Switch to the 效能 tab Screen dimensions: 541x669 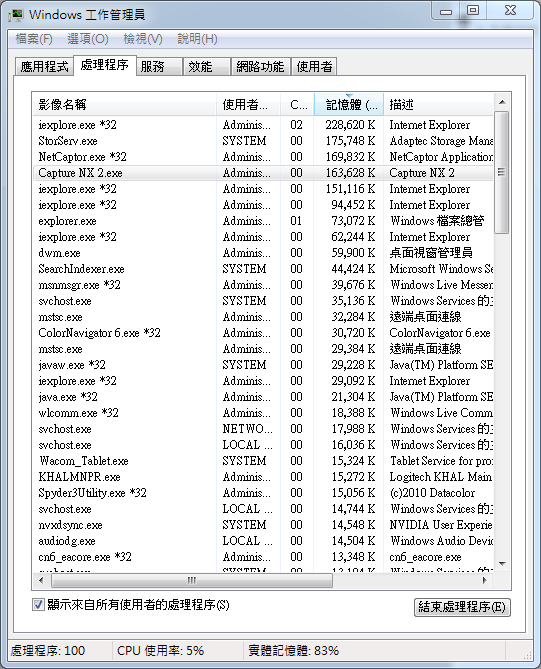pyautogui.click(x=207, y=67)
